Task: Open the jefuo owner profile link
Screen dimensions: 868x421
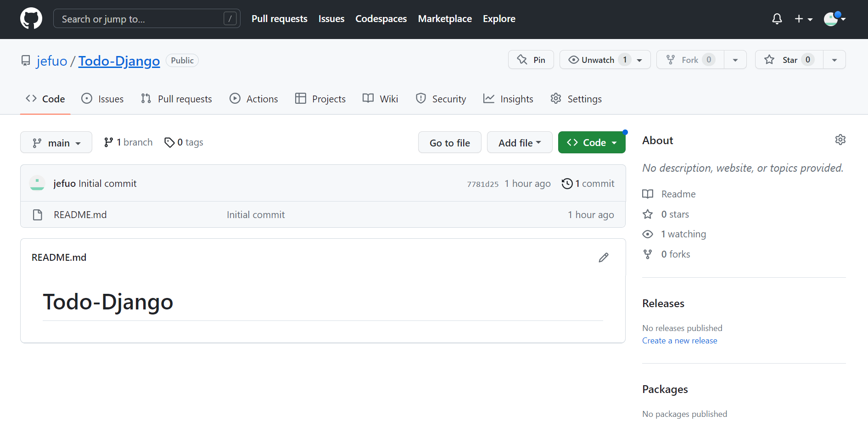Action: [52, 61]
